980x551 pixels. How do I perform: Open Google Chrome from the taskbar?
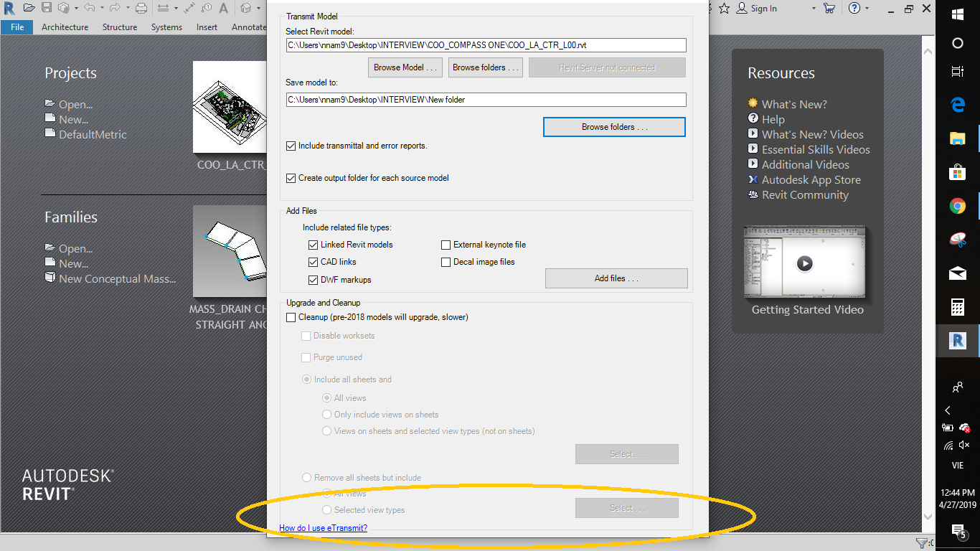[957, 204]
